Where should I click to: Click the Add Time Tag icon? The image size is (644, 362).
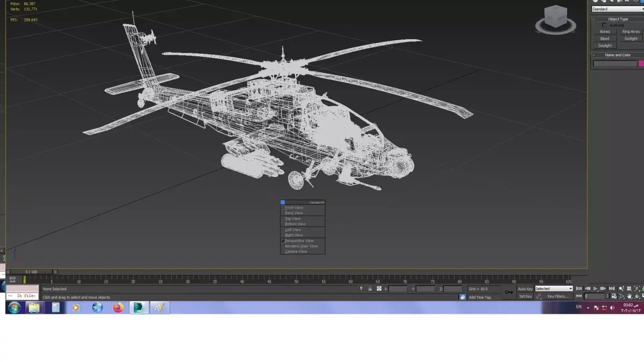(x=463, y=297)
